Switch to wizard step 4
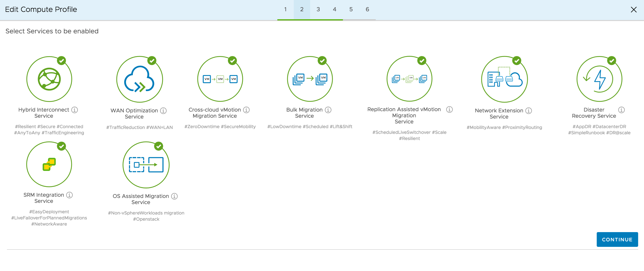Image resolution: width=644 pixels, height=271 pixels. 335,9
